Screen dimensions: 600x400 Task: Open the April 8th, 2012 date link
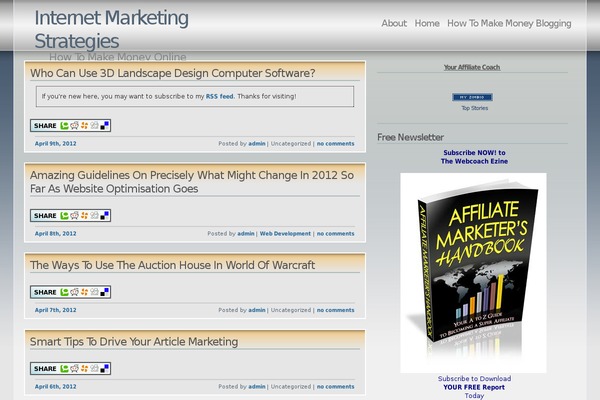(55, 233)
